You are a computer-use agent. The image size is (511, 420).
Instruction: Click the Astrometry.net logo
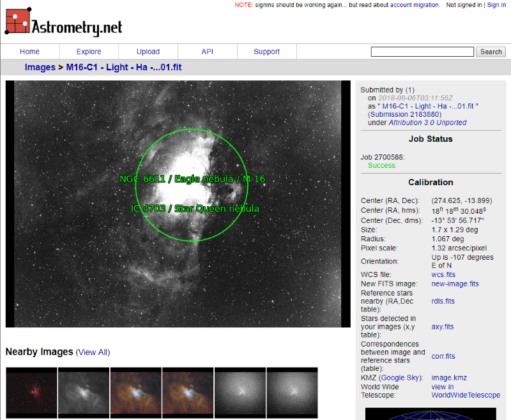point(63,21)
